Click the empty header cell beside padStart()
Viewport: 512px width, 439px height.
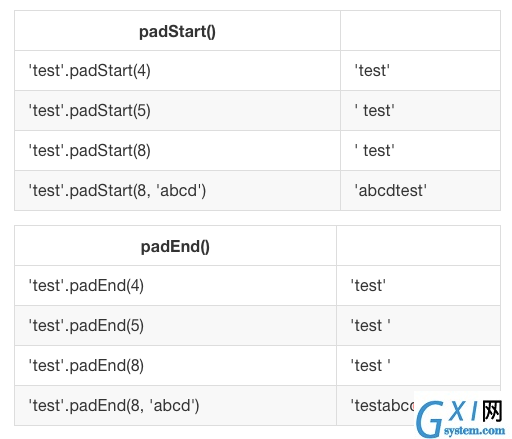(x=420, y=31)
